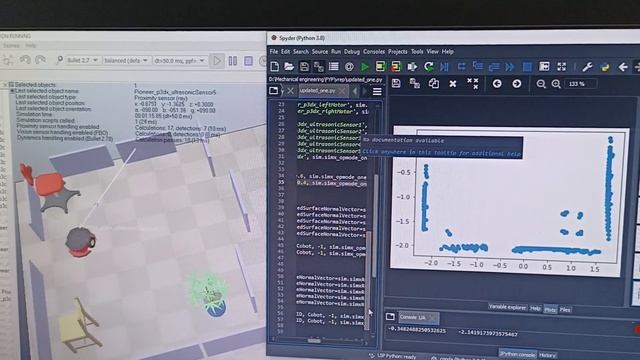The image size is (640, 360).
Task: Save all plots in Plots pane
Action: pos(415,84)
